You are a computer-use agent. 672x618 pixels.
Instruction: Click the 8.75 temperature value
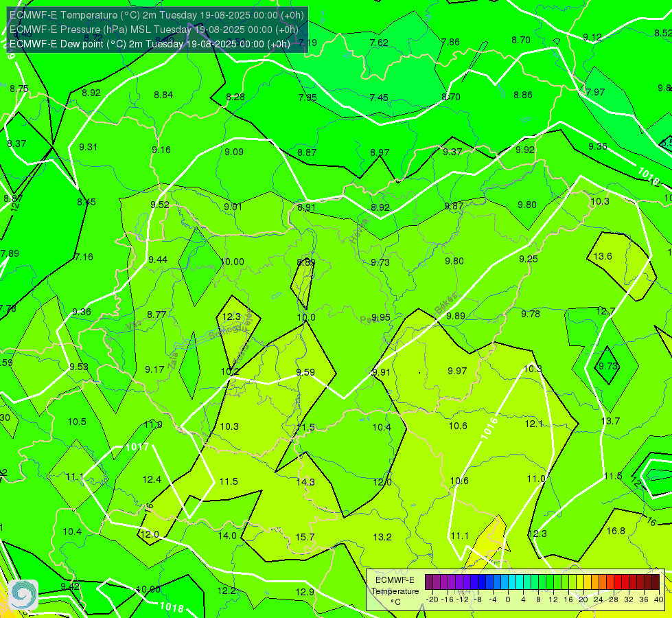tap(19, 89)
